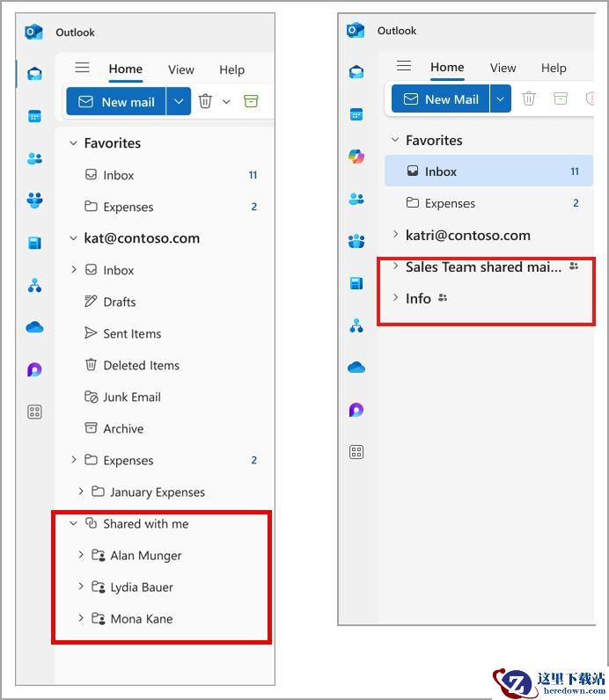Expand kat@contoso.com Inbox folder chevron
The width and height of the screenshot is (609, 700).
tap(74, 270)
